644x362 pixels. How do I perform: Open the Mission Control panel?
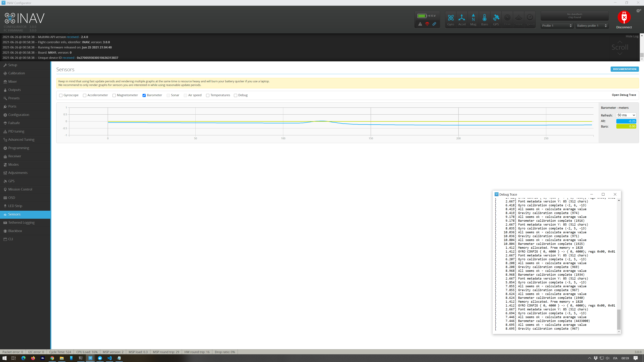[20, 189]
